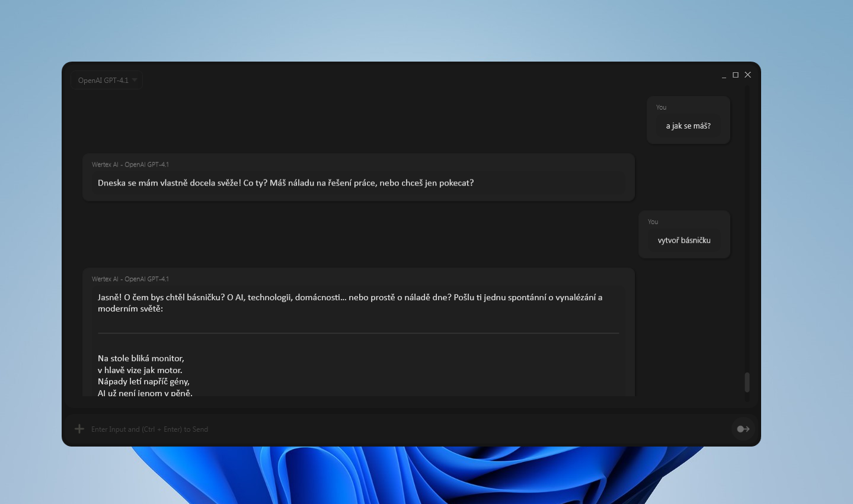Viewport: 853px width, 504px height.
Task: Select the "vytvoř básničku" user message
Action: (683, 240)
